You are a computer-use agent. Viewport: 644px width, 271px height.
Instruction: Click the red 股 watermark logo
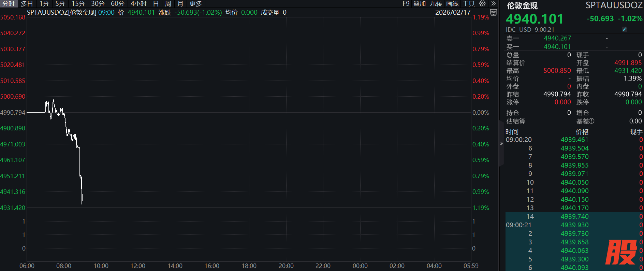tap(621, 252)
